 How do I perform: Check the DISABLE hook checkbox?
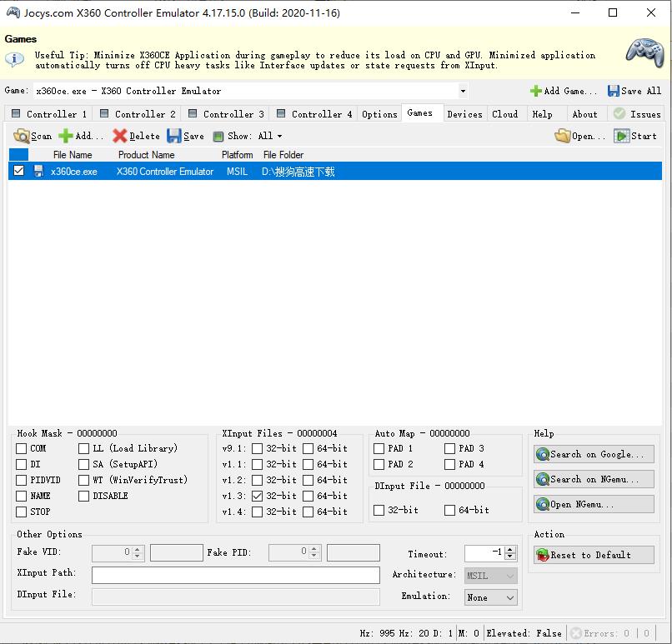(x=83, y=496)
